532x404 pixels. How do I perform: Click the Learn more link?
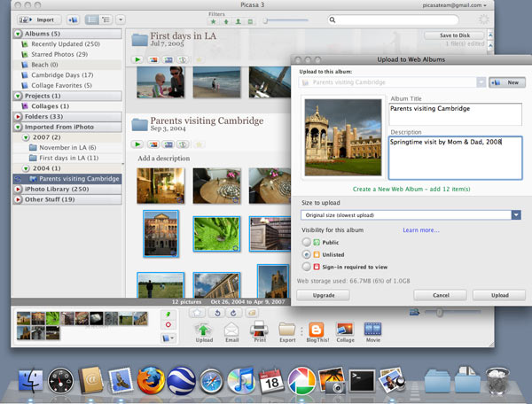420,229
